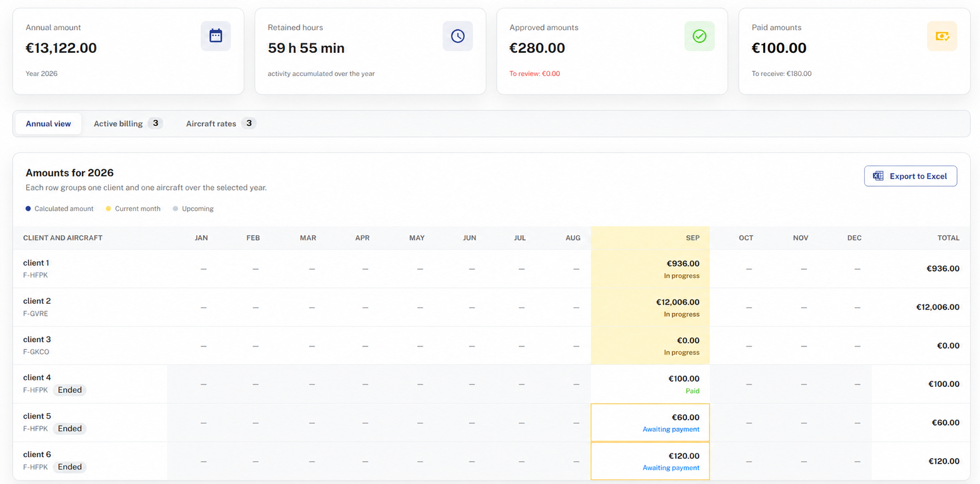Viewport: 980px width, 484px height.
Task: Open the Aircraft rates tab
Action: click(x=221, y=124)
